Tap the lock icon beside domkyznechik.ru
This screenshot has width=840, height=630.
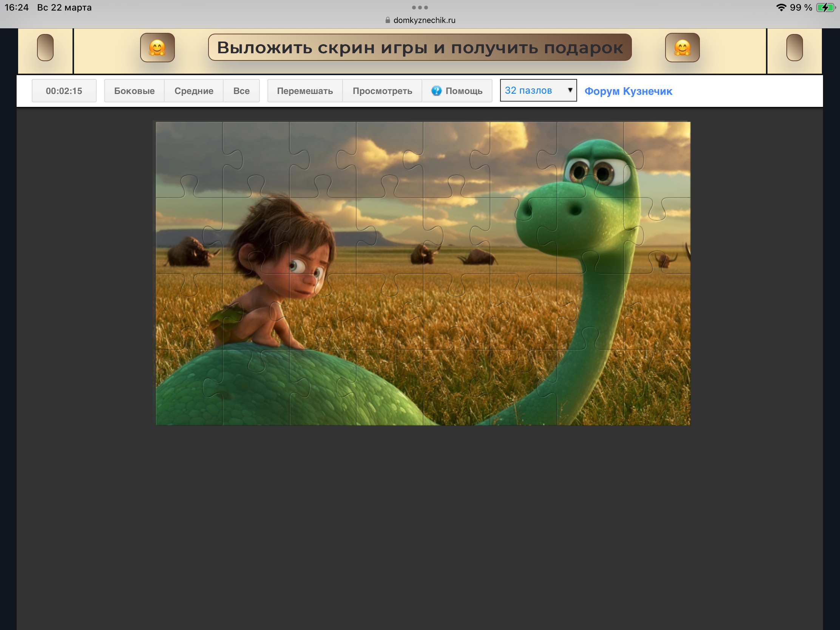point(388,20)
